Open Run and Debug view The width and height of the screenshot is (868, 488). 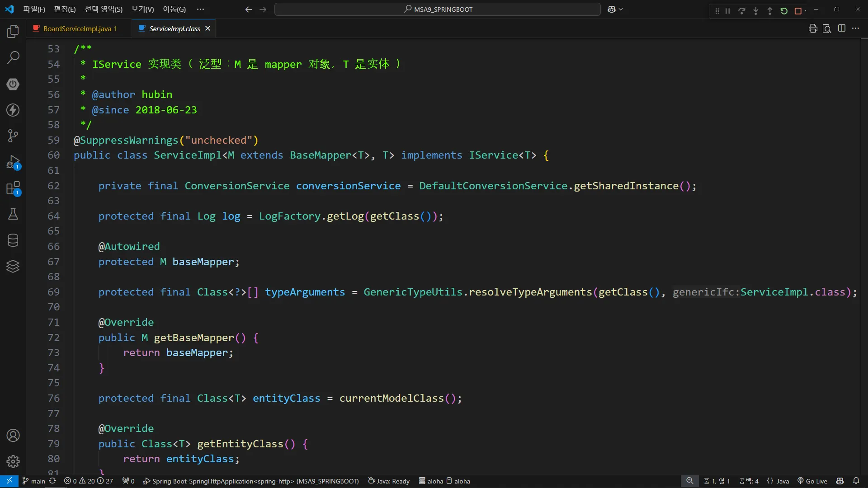click(13, 162)
